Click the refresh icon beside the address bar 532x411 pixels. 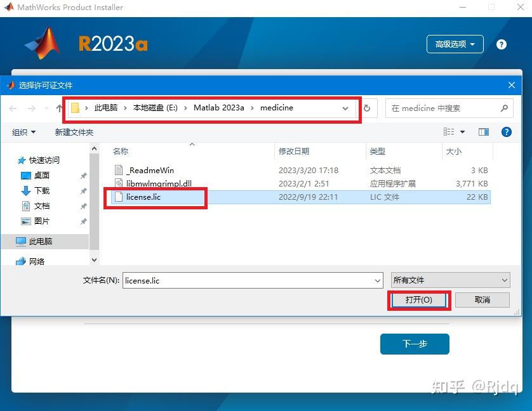pyautogui.click(x=368, y=108)
